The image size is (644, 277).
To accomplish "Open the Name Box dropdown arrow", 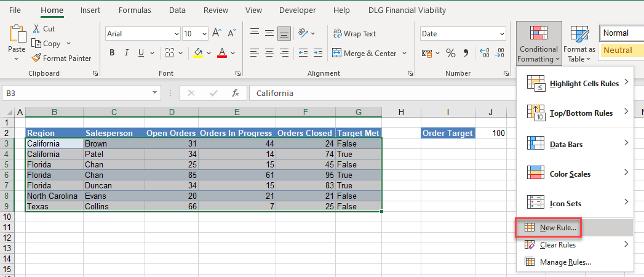I will click(x=155, y=93).
